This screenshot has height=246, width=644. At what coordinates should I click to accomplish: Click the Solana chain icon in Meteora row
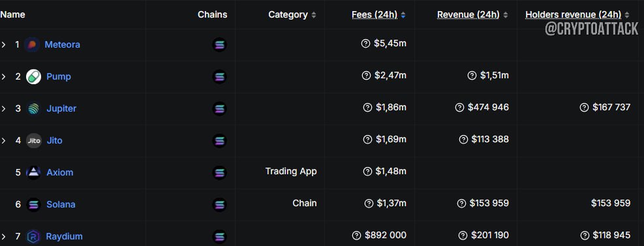pyautogui.click(x=220, y=45)
